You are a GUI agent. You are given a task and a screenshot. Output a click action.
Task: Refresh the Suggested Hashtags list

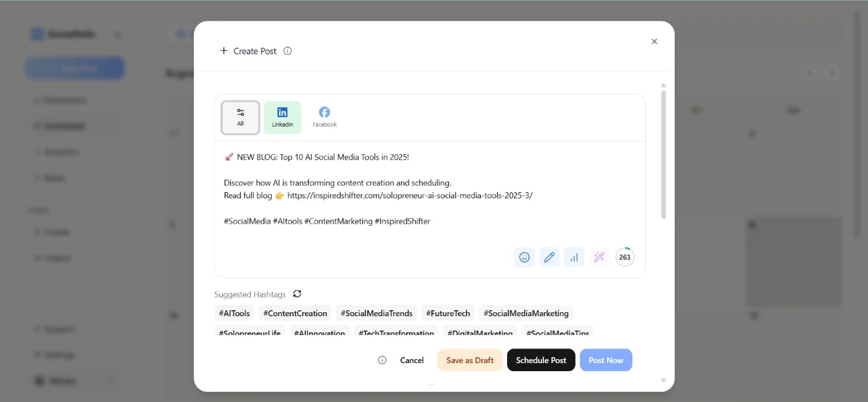coord(297,293)
